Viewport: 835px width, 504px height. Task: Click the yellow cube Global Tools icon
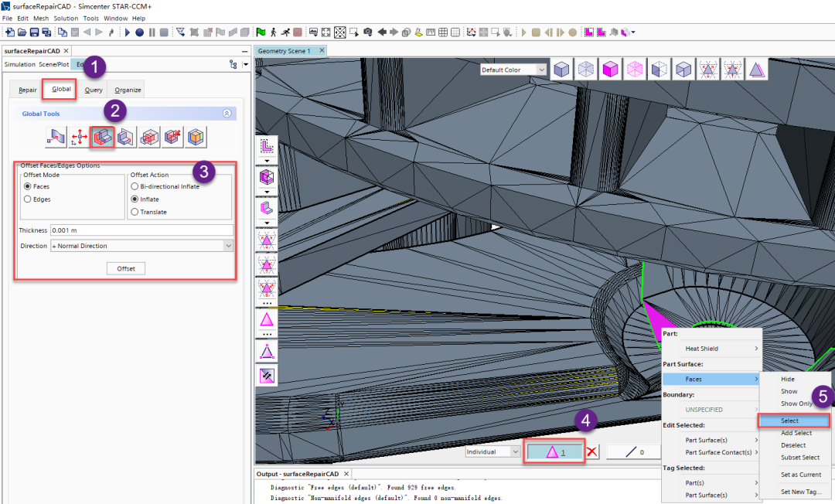[x=196, y=138]
